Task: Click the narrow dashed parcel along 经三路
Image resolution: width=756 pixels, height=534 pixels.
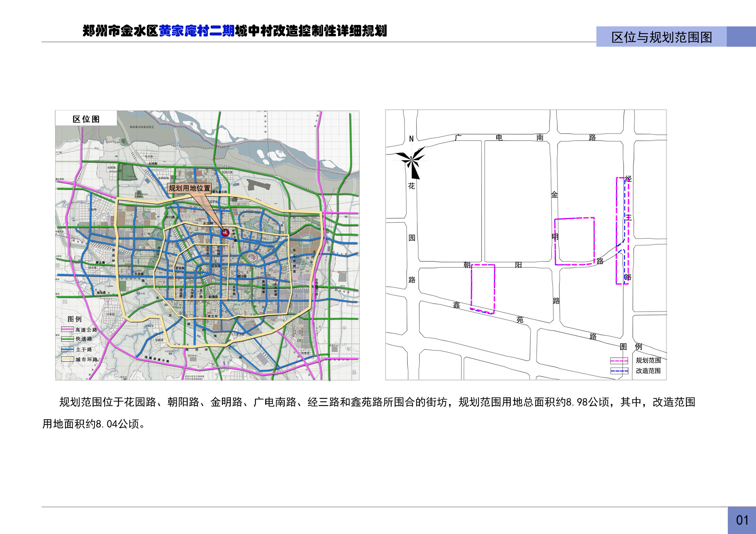Action: (622, 230)
